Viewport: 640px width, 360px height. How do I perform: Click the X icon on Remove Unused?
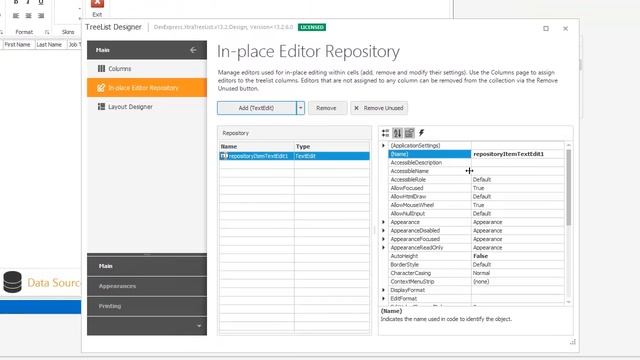(x=356, y=108)
